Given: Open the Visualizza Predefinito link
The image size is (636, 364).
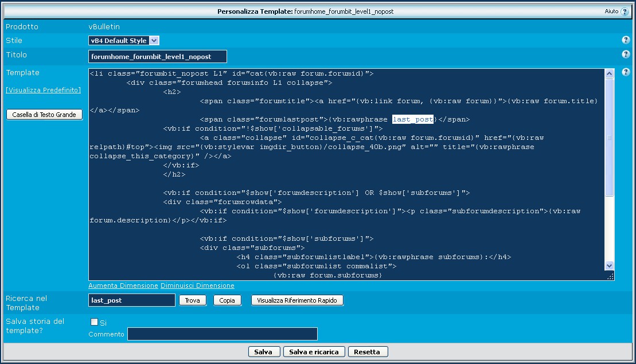Looking at the screenshot, I should [44, 91].
